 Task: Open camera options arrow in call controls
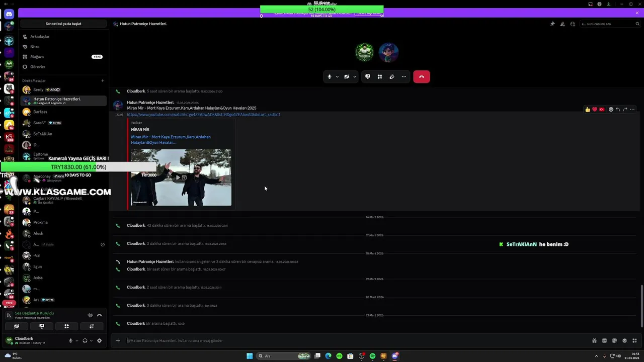pyautogui.click(x=354, y=77)
